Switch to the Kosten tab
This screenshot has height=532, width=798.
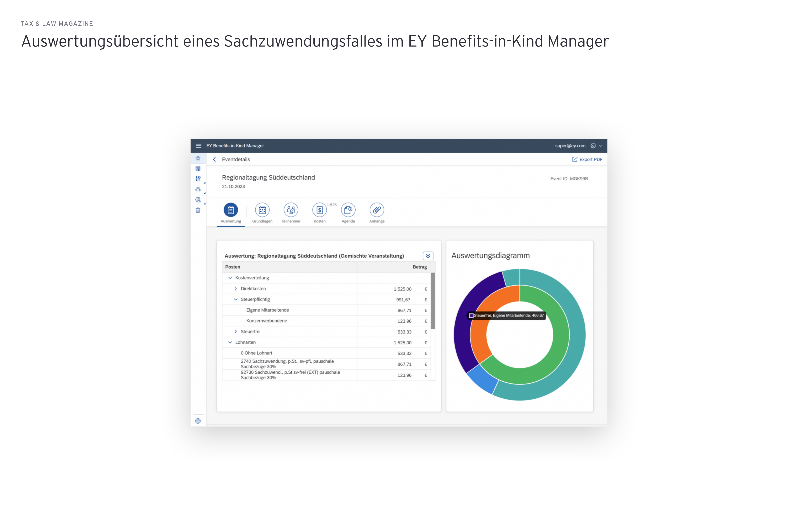click(x=319, y=210)
